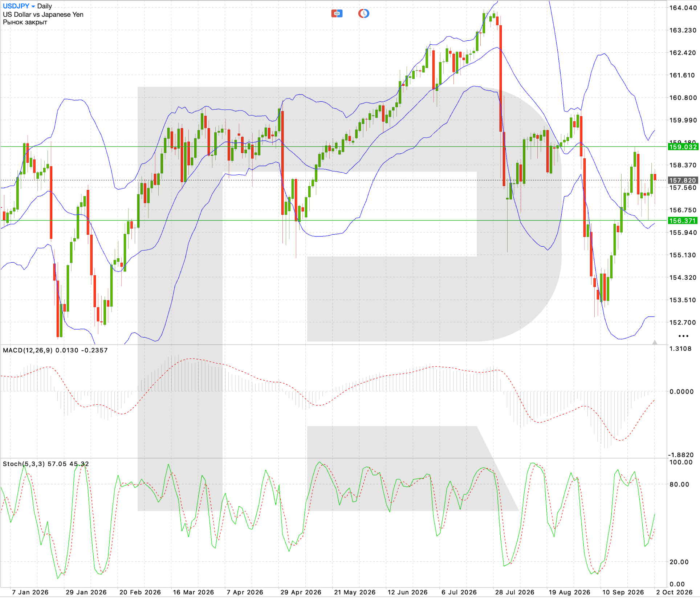Click the 160.800 price scale value

click(683, 98)
